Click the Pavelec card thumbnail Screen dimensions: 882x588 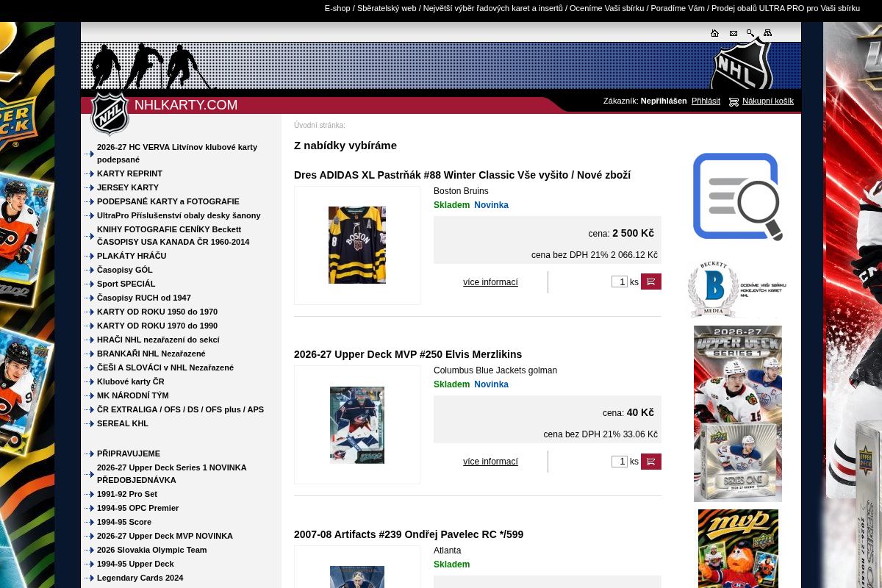pyautogui.click(x=357, y=577)
